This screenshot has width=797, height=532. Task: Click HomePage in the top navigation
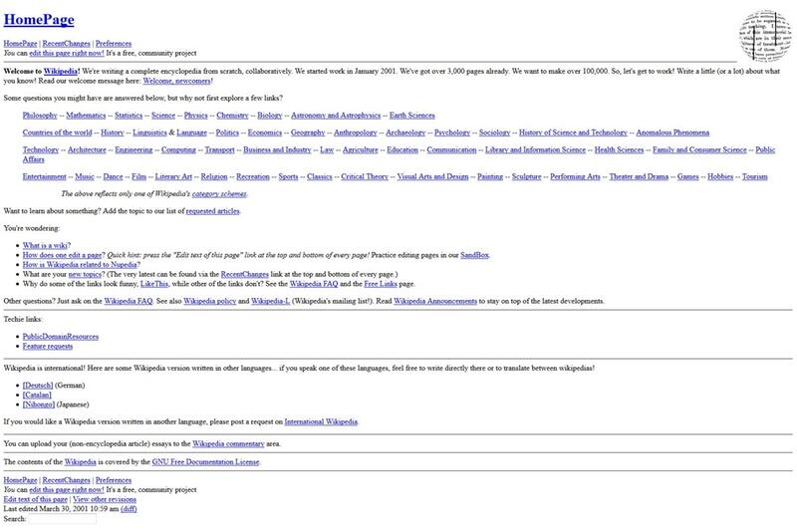(20, 44)
